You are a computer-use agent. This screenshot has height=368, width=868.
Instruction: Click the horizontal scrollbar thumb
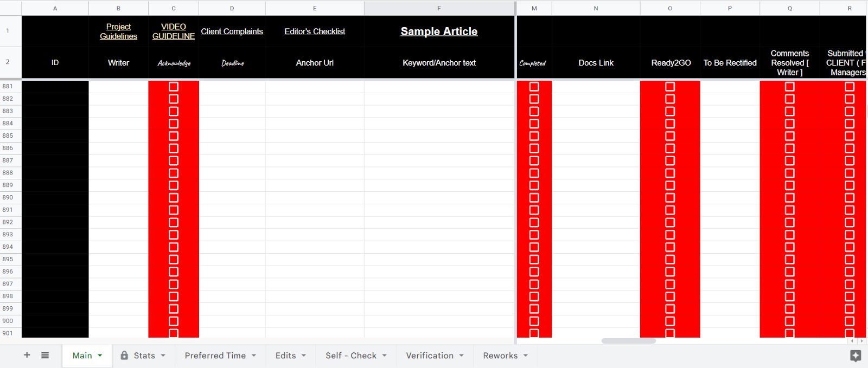point(629,341)
